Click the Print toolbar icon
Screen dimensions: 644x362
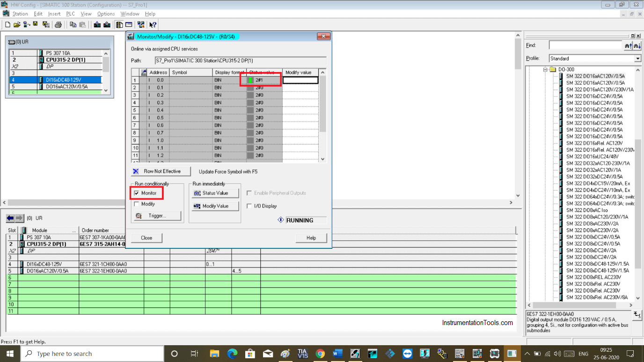[x=58, y=25]
